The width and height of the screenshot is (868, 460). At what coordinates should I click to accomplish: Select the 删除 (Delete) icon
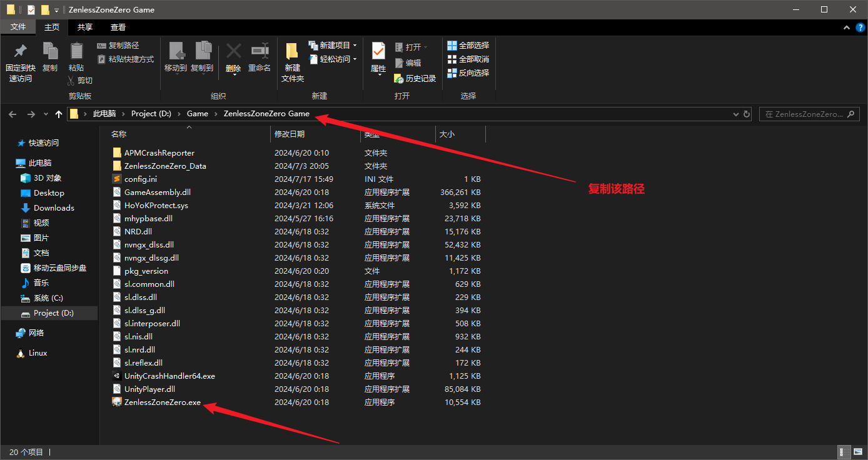point(233,55)
